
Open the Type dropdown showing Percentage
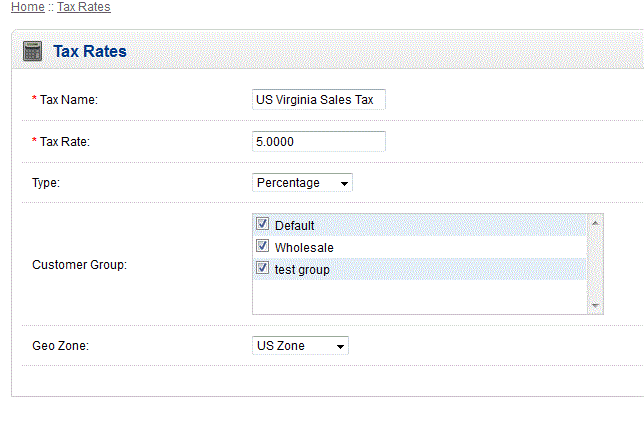pyautogui.click(x=302, y=183)
